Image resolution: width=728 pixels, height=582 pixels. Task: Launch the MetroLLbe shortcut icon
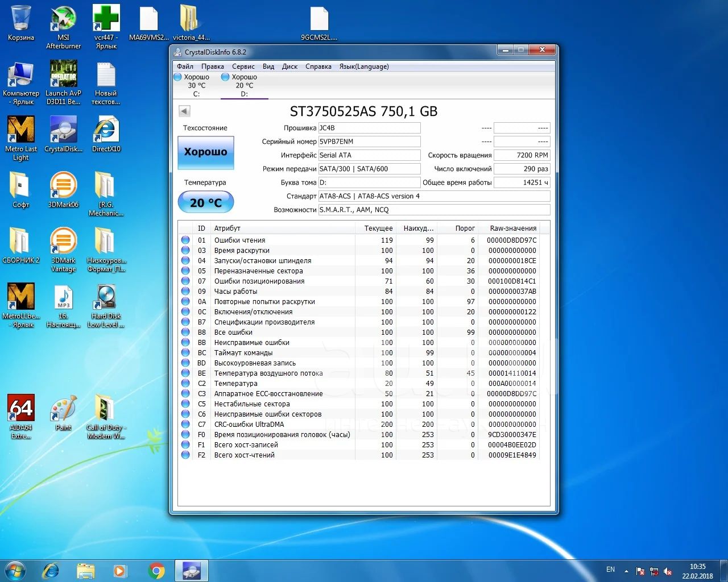[21, 305]
